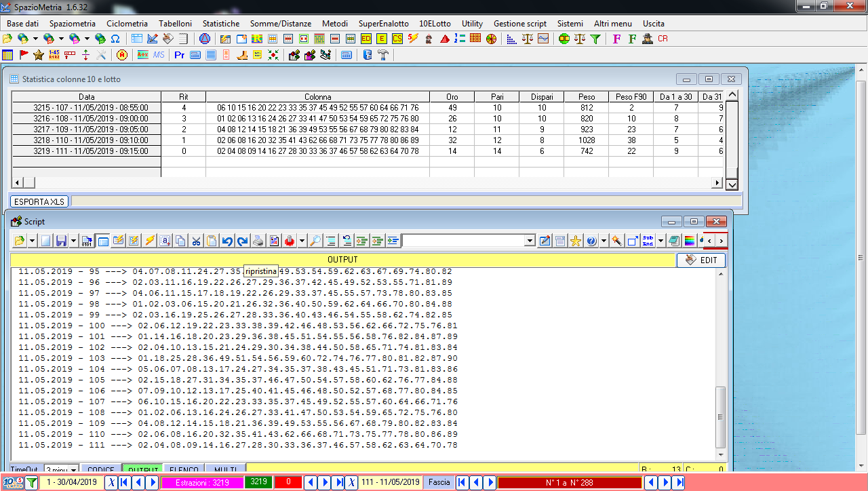Open the Spaziometria menu
Image resolution: width=868 pixels, height=491 pixels.
(x=73, y=24)
